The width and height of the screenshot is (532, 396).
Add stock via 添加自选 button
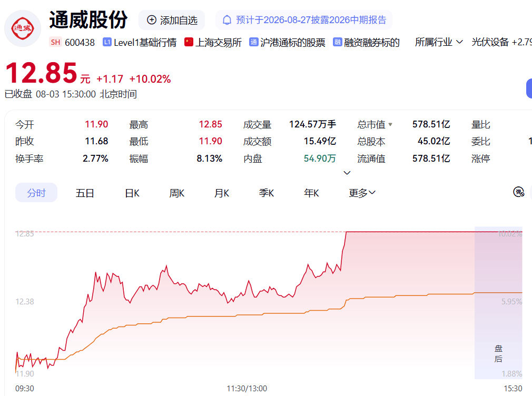pos(172,20)
